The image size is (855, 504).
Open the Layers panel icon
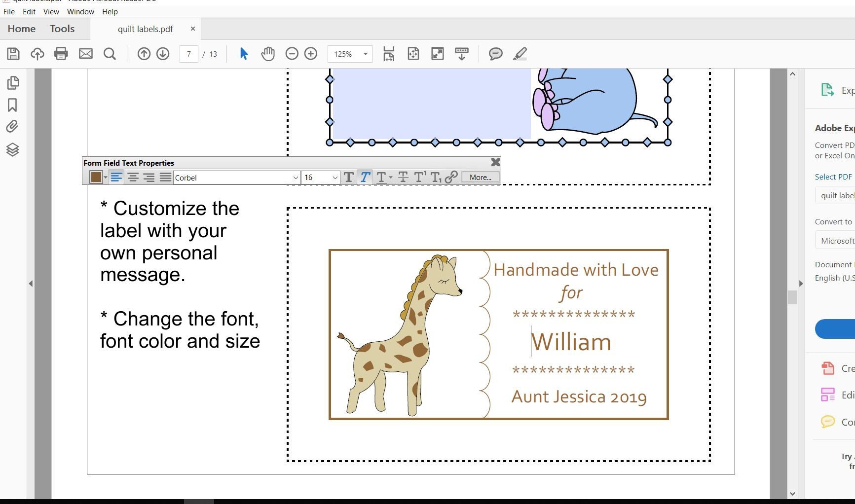click(12, 149)
